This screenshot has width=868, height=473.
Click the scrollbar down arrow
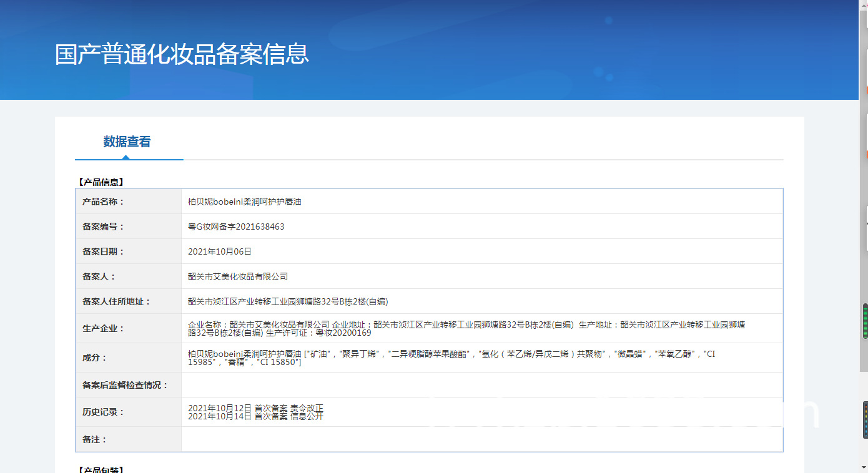[x=863, y=467]
